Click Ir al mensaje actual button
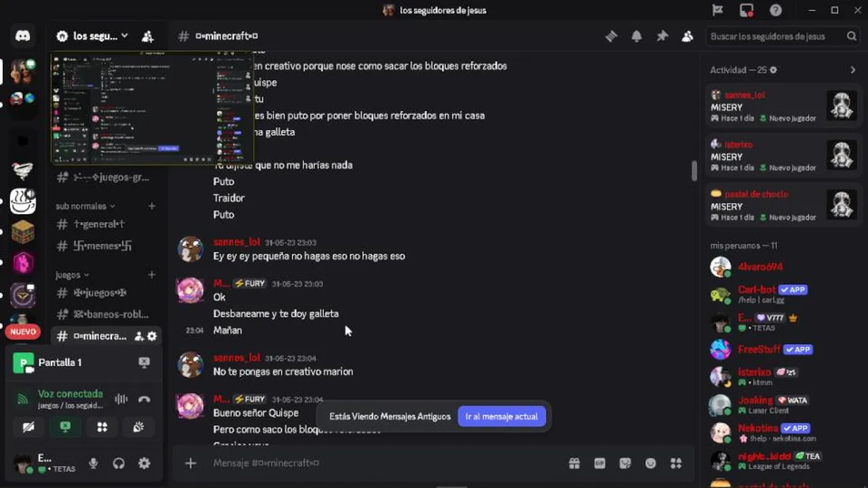 point(502,416)
